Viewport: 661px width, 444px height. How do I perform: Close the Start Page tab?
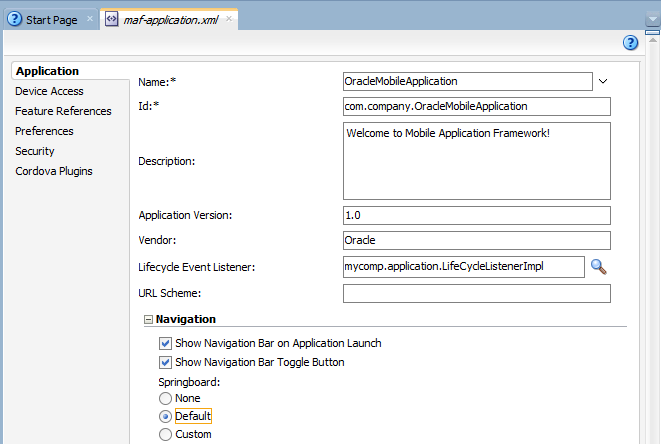click(90, 19)
